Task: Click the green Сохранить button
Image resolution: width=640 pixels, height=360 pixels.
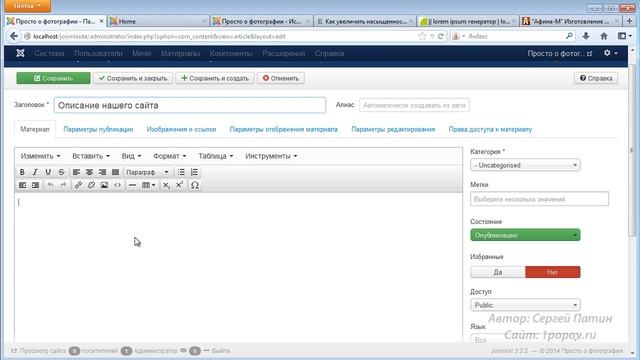Action: coord(53,78)
